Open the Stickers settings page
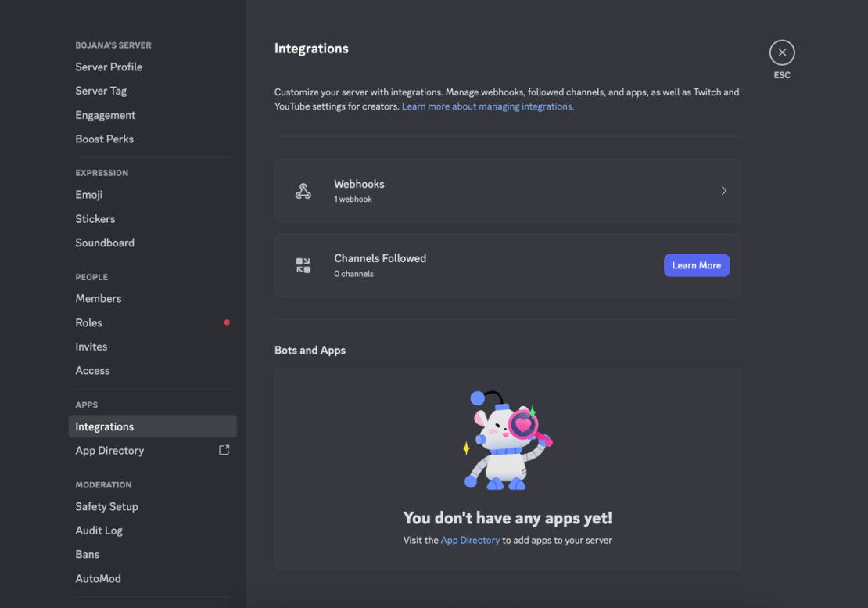 [x=95, y=218]
